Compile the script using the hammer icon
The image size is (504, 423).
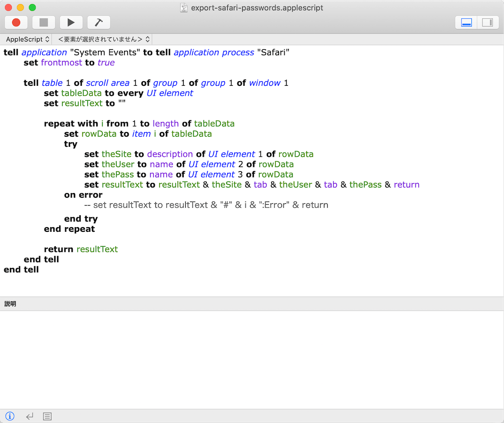[98, 22]
